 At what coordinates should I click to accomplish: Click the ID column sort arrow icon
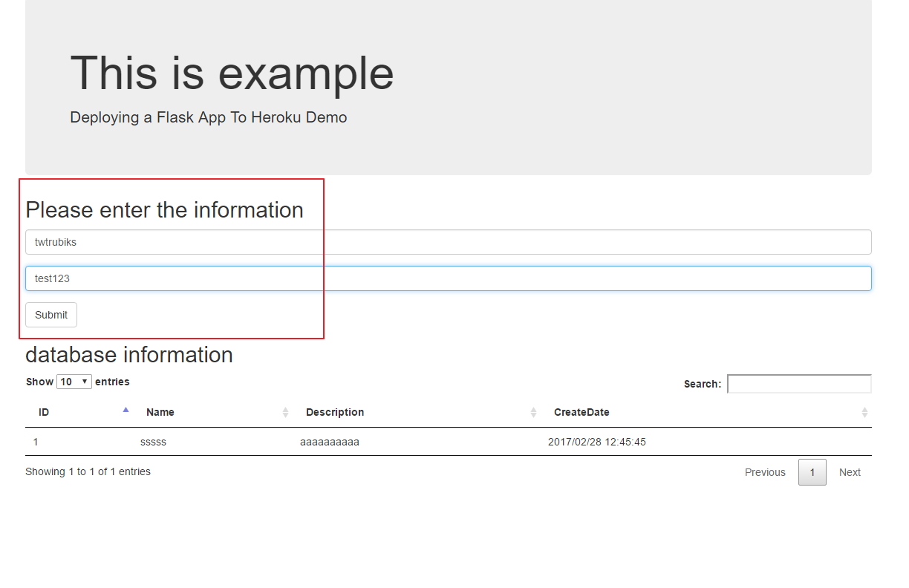tap(126, 410)
